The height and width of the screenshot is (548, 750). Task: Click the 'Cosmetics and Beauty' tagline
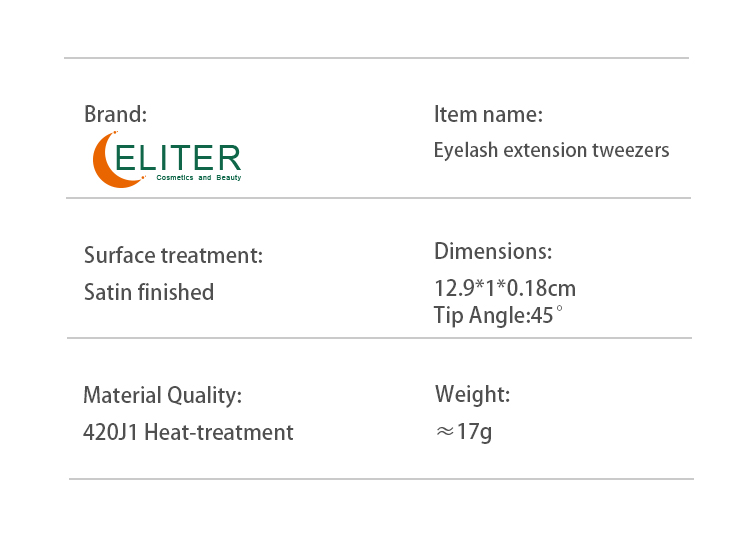198,178
